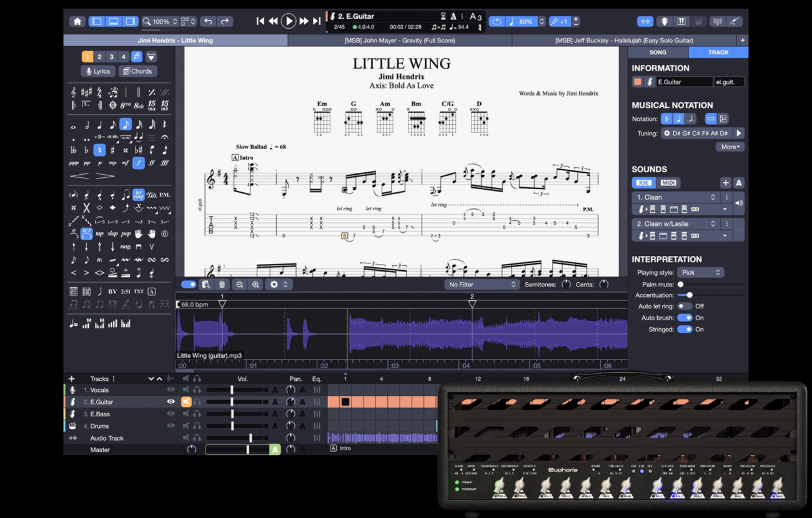Hide the Vocals track with eye icon
Viewport: 812px width, 518px height.
click(171, 390)
